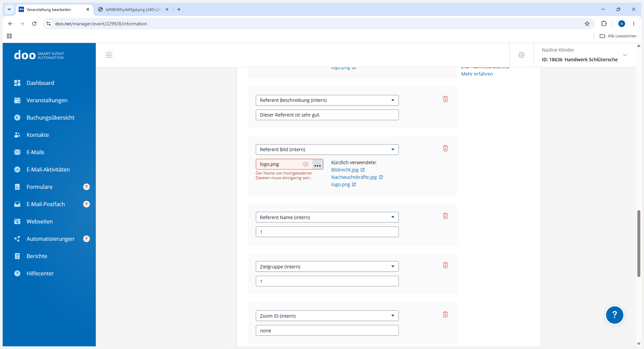Viewport: 644px width, 349px height.
Task: Click the upgrade arrow badge next to Automatisierungen
Action: click(x=86, y=239)
